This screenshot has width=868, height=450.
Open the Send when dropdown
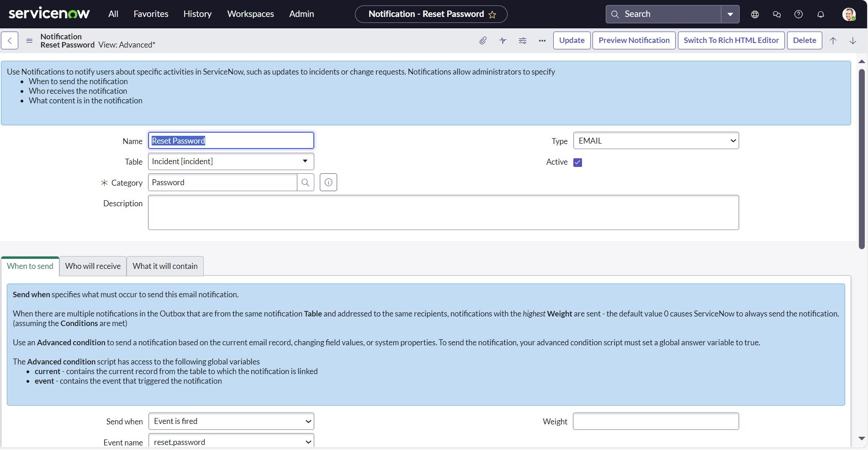pyautogui.click(x=231, y=421)
